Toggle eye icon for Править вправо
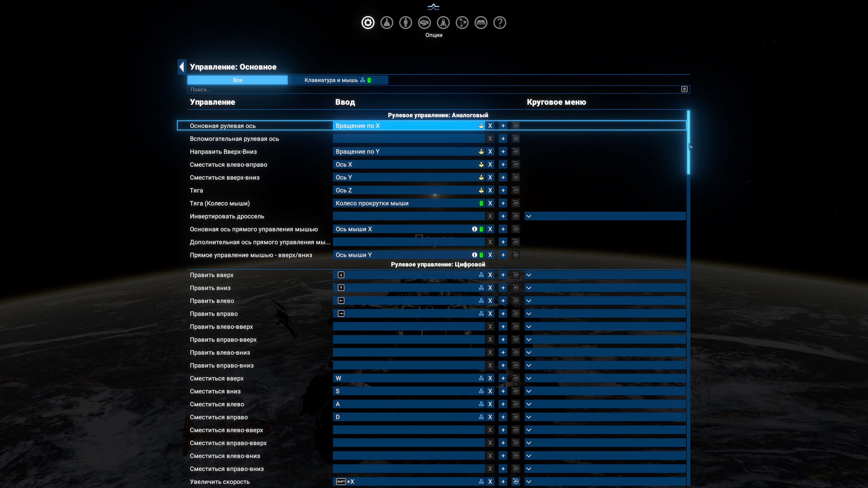 pyautogui.click(x=516, y=314)
